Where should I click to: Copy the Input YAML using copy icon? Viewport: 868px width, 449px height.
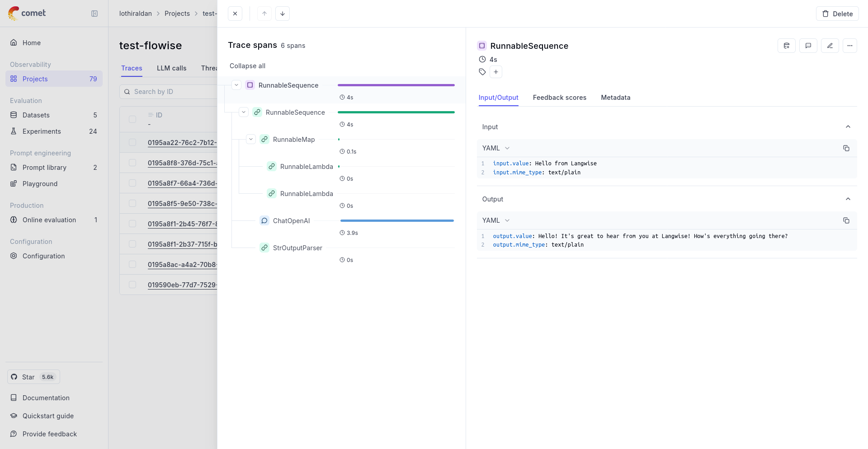click(846, 148)
